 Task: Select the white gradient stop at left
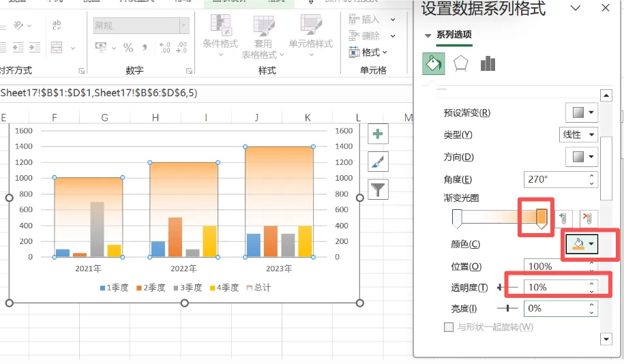click(x=457, y=218)
